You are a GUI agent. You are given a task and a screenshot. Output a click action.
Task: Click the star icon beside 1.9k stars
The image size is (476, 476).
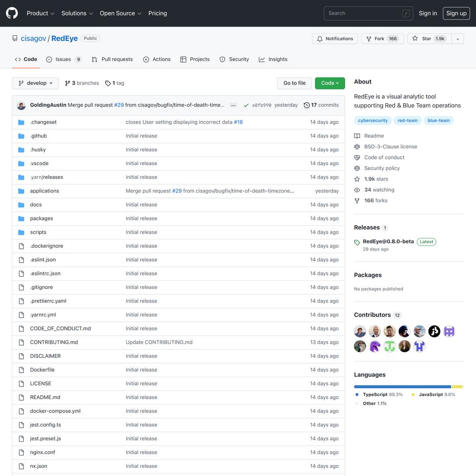[357, 179]
